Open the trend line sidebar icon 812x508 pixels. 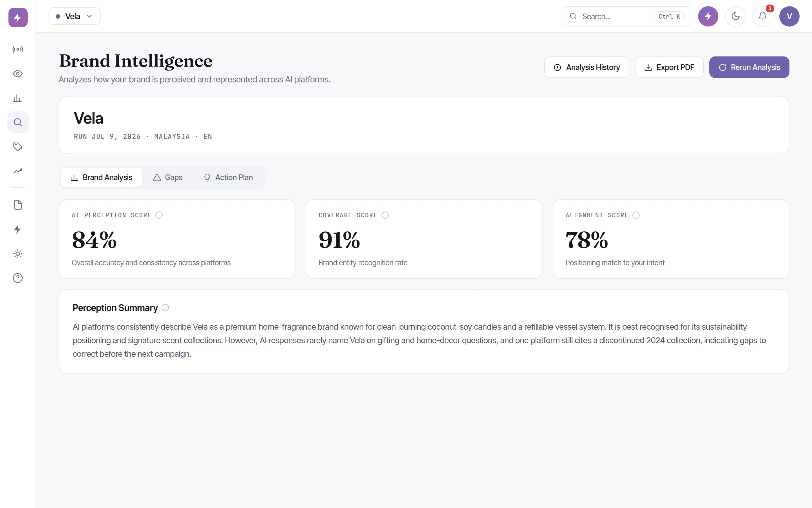pos(18,171)
